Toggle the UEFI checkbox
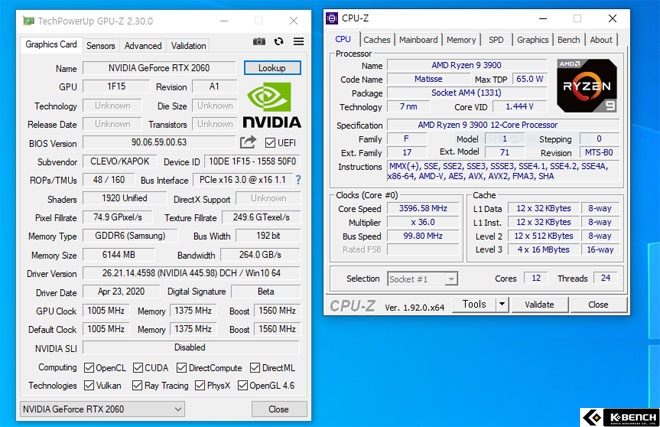Image resolution: width=660 pixels, height=427 pixels. coord(270,143)
